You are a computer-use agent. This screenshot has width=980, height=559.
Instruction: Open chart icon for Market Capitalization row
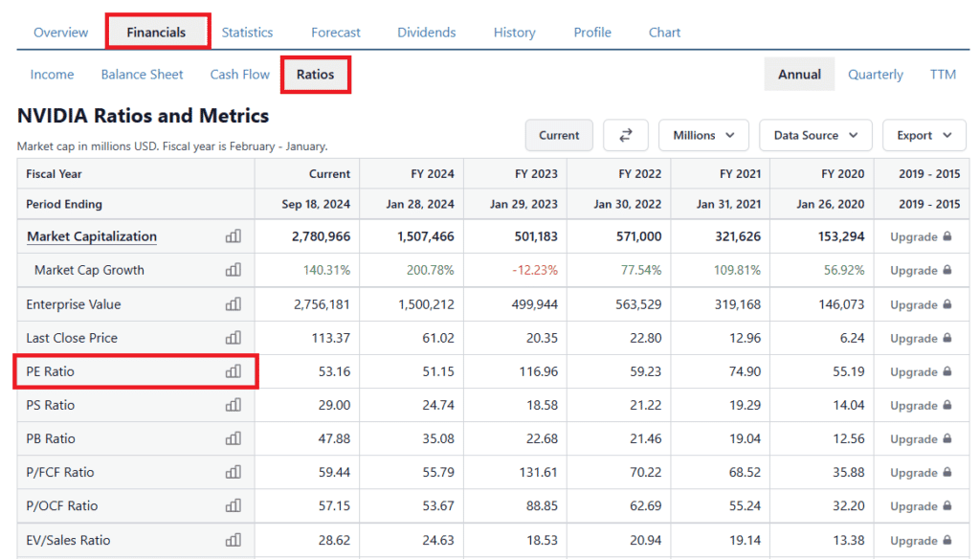pos(233,236)
